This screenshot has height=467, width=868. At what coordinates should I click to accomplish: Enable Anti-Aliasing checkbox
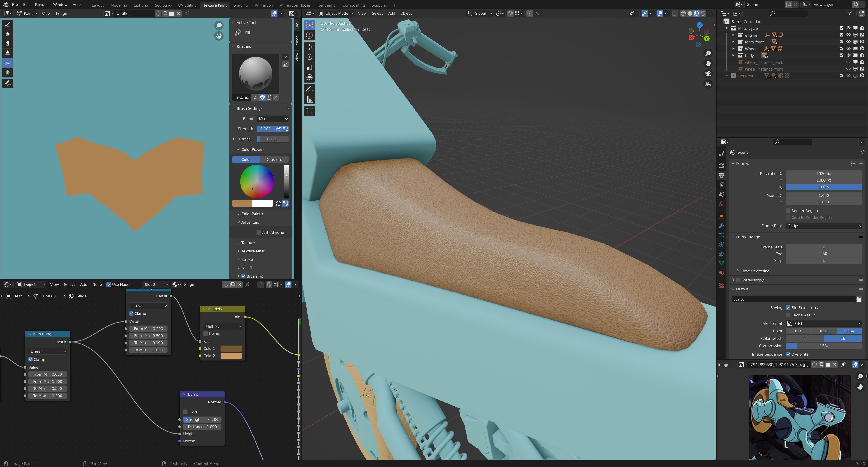click(259, 233)
